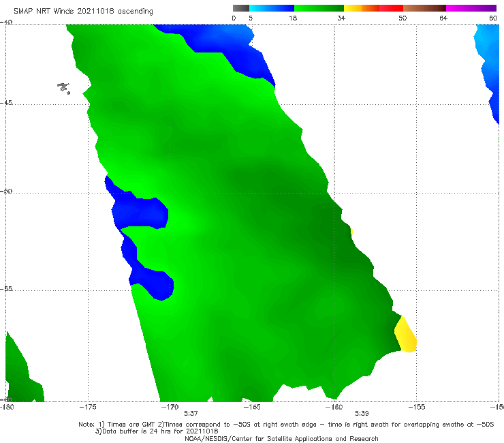
Task: Click the colorbar label '18'
Action: pos(293,18)
